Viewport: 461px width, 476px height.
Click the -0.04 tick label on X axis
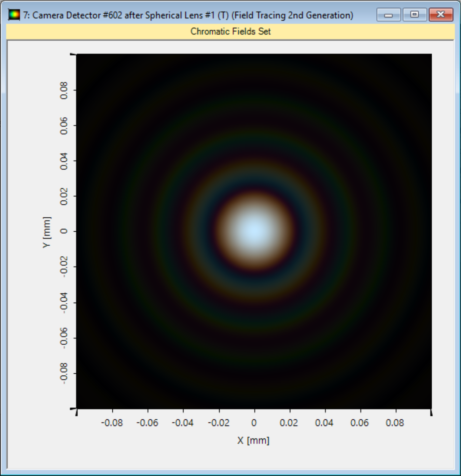pos(183,423)
